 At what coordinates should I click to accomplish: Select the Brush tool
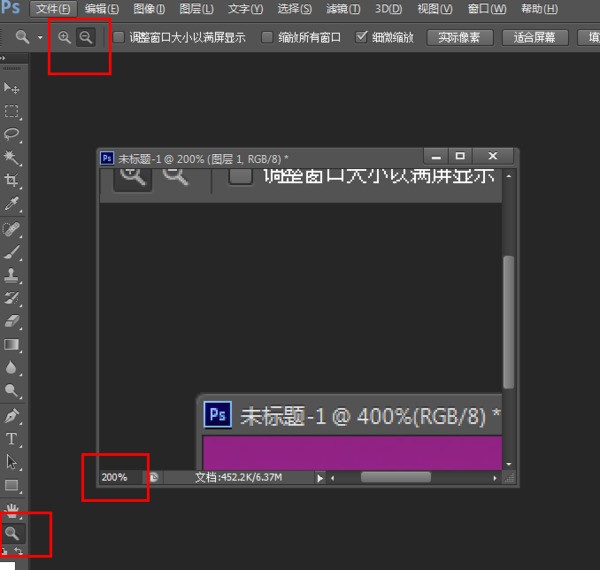tap(11, 252)
